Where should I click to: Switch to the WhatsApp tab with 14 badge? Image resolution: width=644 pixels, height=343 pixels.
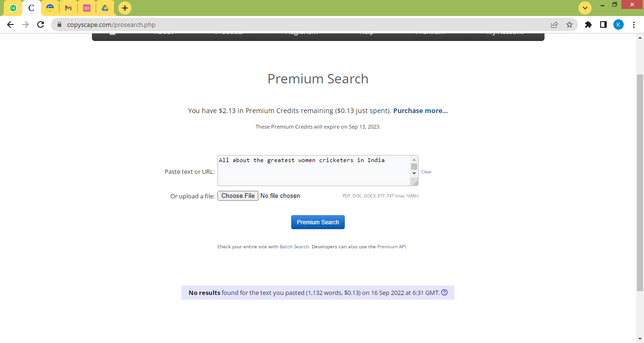(13, 8)
